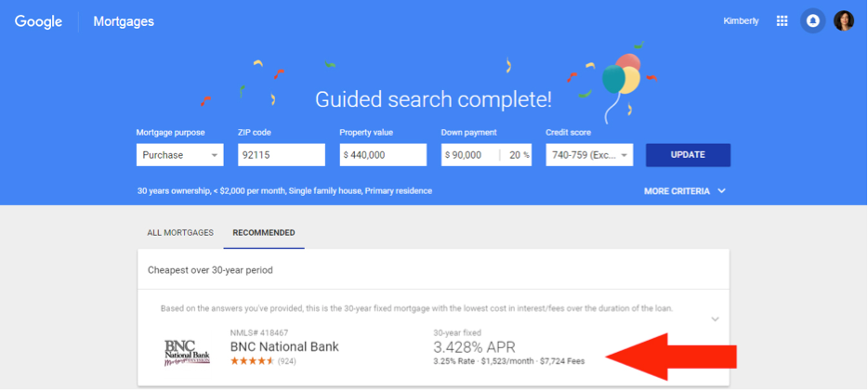Image resolution: width=868 pixels, height=390 pixels.
Task: Click the balloons illustration
Action: (621, 83)
